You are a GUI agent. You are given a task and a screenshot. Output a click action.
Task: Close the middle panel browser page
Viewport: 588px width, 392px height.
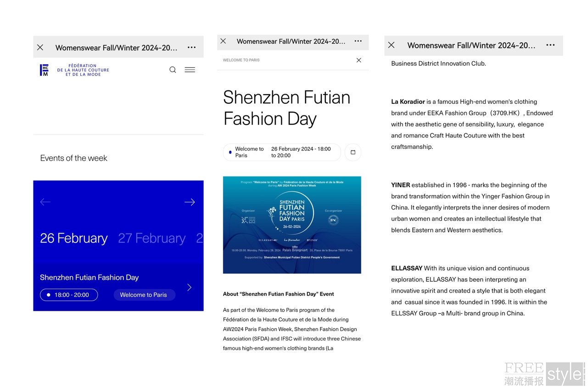tap(223, 41)
